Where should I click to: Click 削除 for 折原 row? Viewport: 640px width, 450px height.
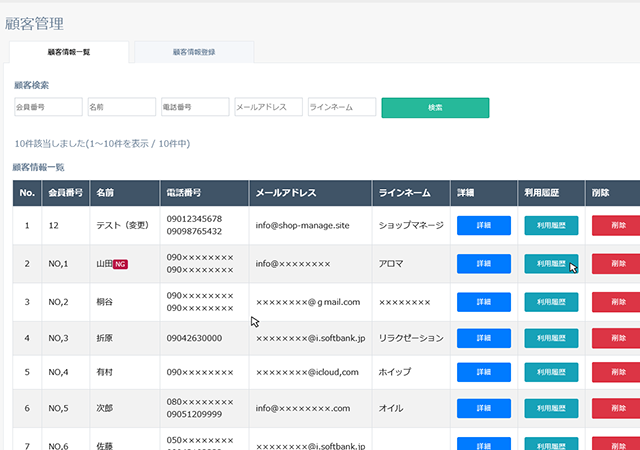point(616,338)
